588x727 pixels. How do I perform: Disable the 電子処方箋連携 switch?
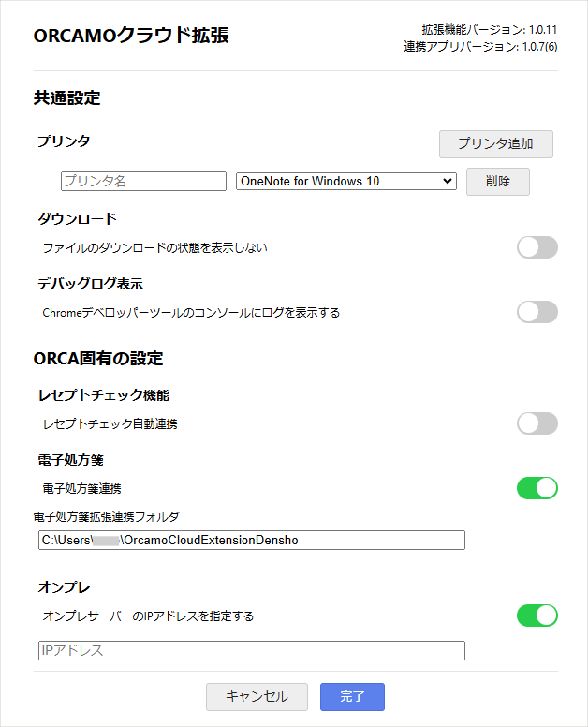coord(537,488)
